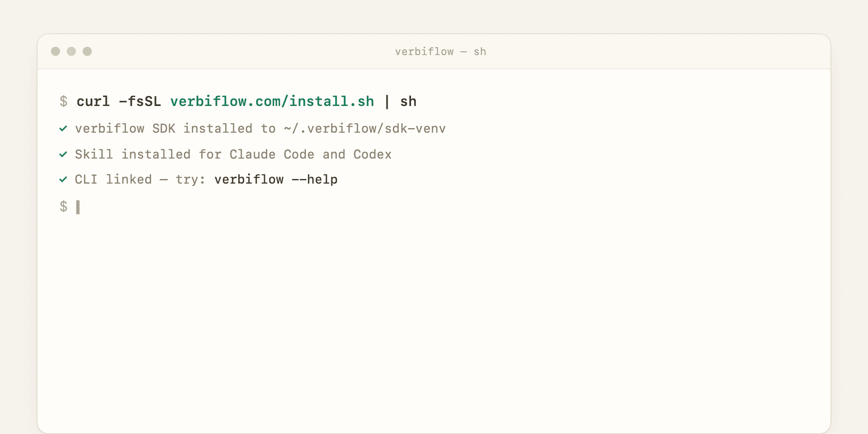Select the highlighted "verbiflow --help" command
Viewport: 868px width, 434px height.
(276, 179)
